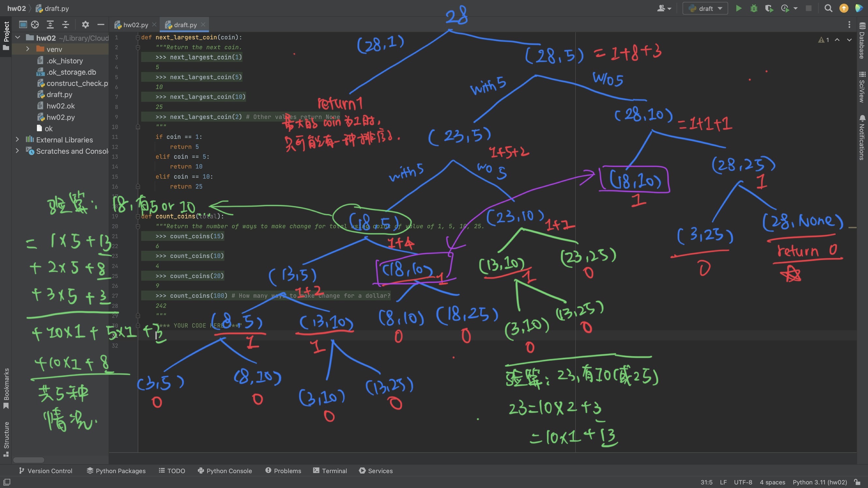868x488 pixels.
Task: Click the project panel horizontal scrollbar
Action: click(x=29, y=460)
